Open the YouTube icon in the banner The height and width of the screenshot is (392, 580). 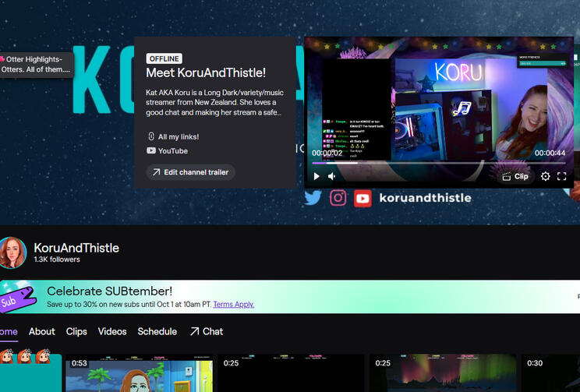362,199
